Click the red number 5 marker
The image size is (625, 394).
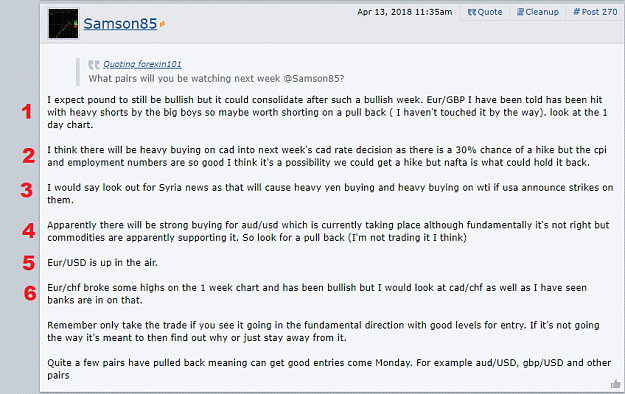point(29,263)
